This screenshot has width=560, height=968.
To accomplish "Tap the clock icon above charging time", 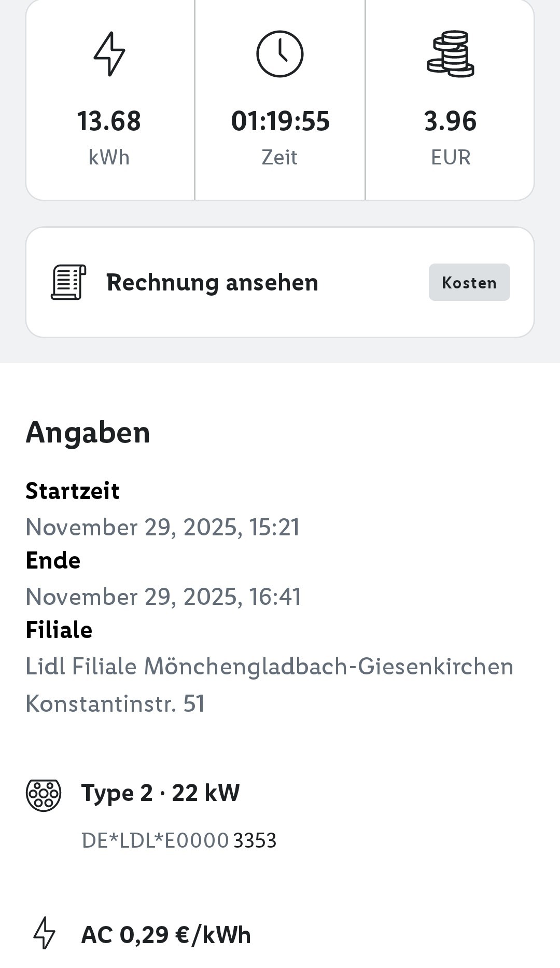I will click(279, 54).
